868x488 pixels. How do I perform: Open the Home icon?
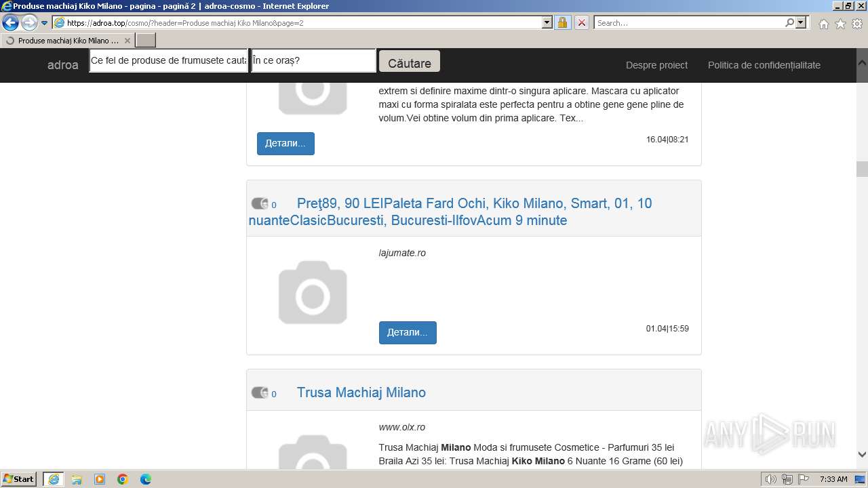[x=823, y=24]
